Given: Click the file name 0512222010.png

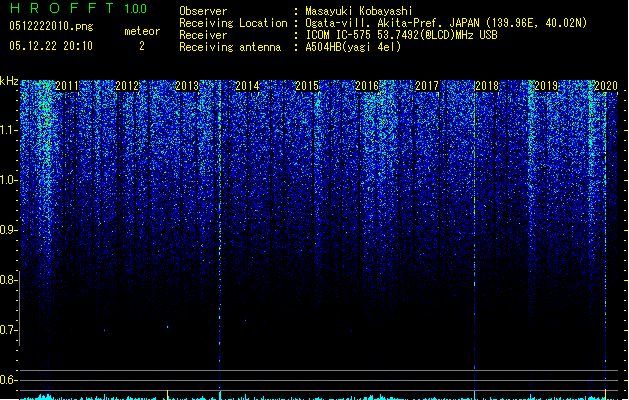Looking at the screenshot, I should point(51,26).
